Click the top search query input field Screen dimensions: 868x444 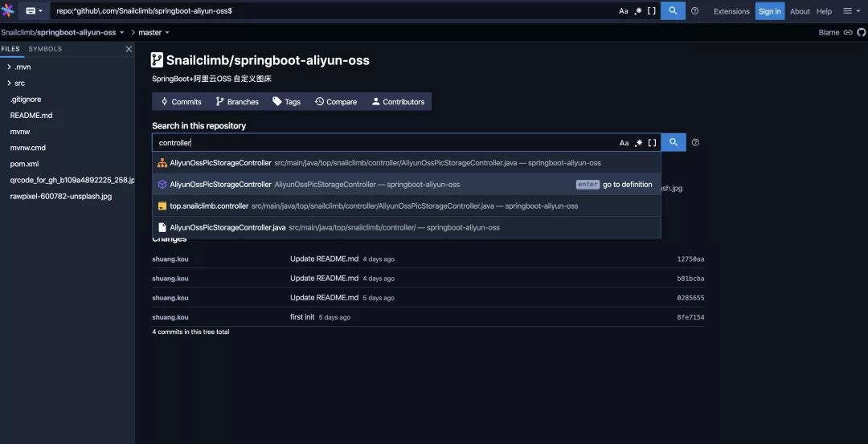(x=334, y=11)
